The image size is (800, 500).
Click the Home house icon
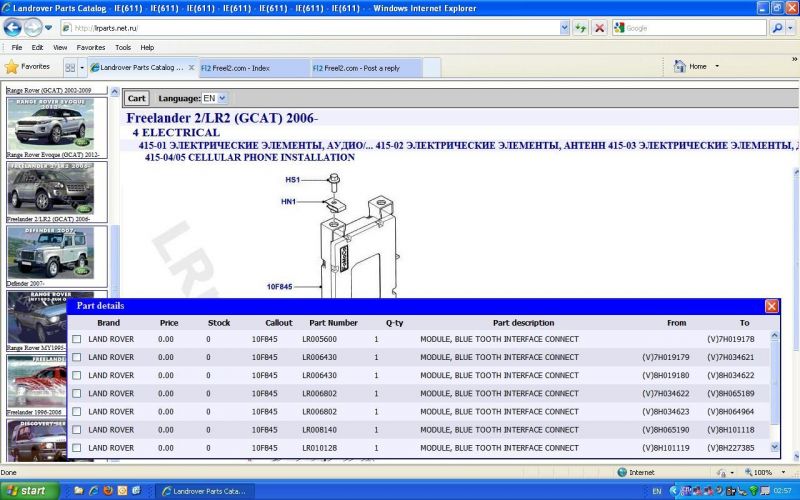click(x=679, y=66)
